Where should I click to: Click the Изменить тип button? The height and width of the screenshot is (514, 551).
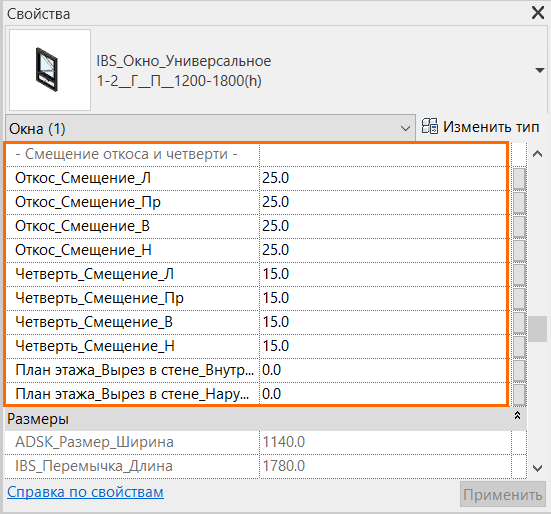[481, 126]
